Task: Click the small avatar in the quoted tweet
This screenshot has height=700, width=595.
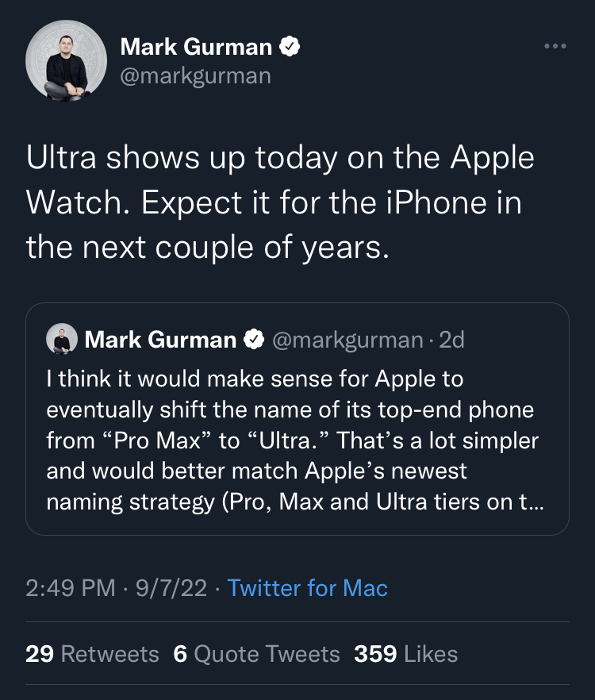Action: tap(61, 340)
